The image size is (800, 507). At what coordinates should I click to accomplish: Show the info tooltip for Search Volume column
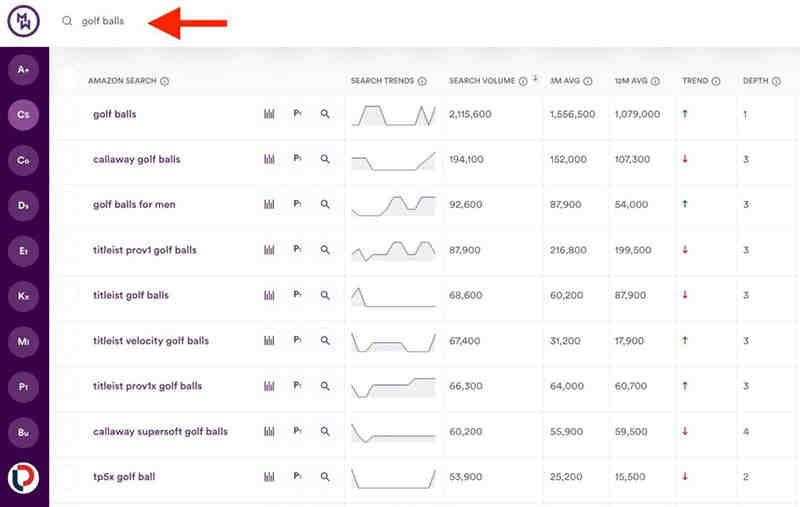point(523,81)
